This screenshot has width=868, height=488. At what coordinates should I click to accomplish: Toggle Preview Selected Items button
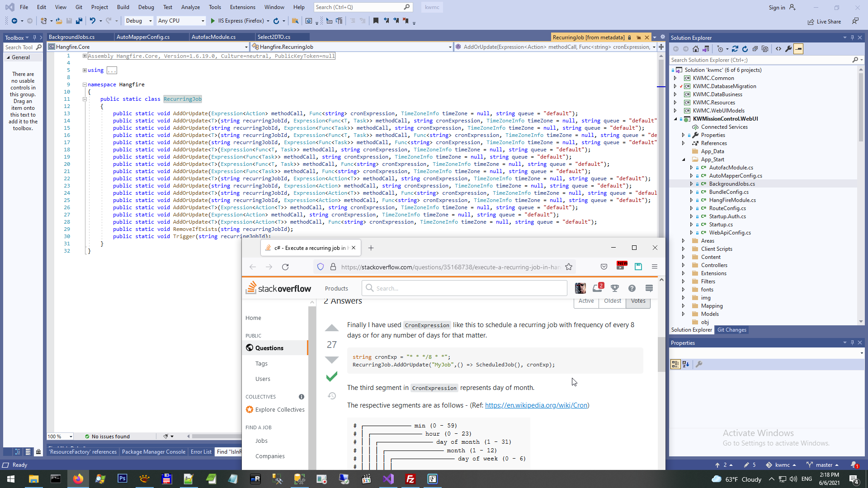coord(798,49)
